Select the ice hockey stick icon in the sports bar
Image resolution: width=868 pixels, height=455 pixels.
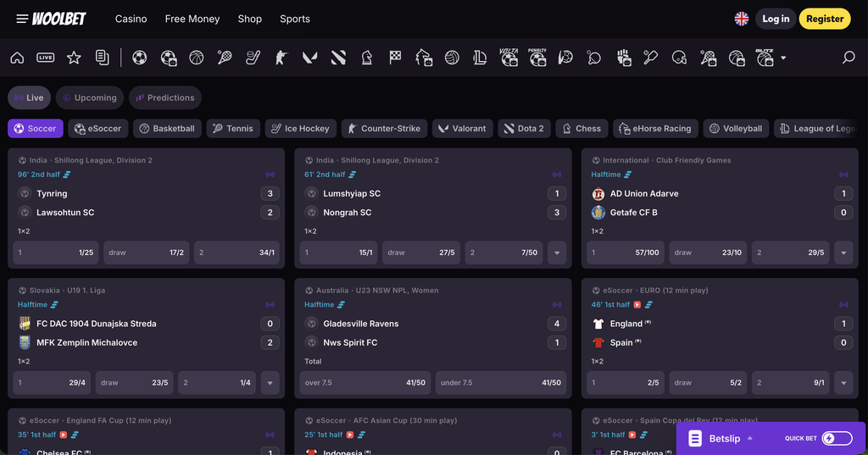click(253, 58)
